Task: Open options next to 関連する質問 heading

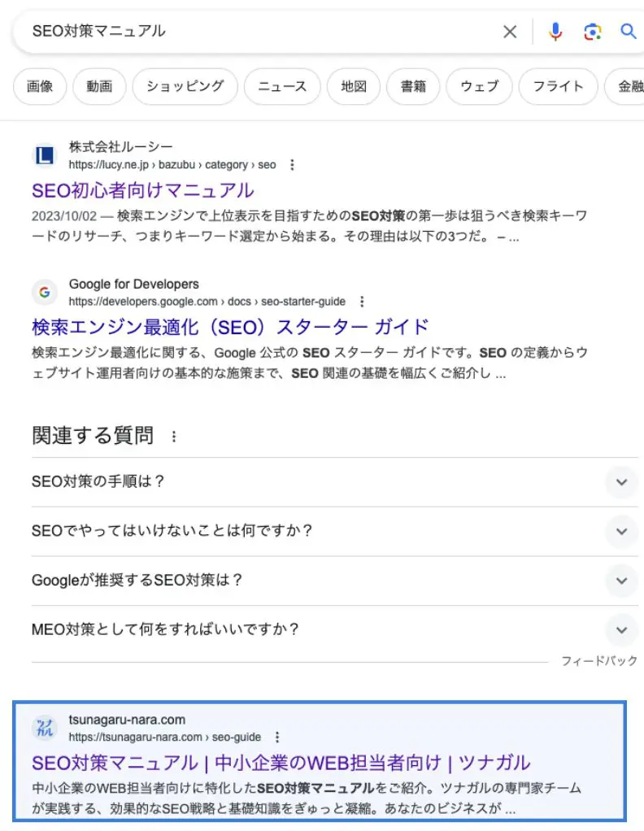Action: (173, 437)
